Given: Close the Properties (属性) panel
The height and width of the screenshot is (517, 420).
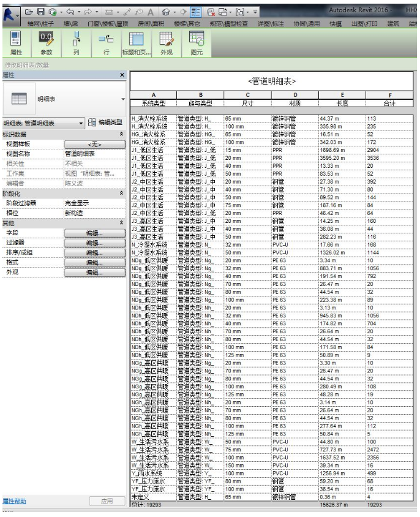Looking at the screenshot, I should pyautogui.click(x=122, y=75).
